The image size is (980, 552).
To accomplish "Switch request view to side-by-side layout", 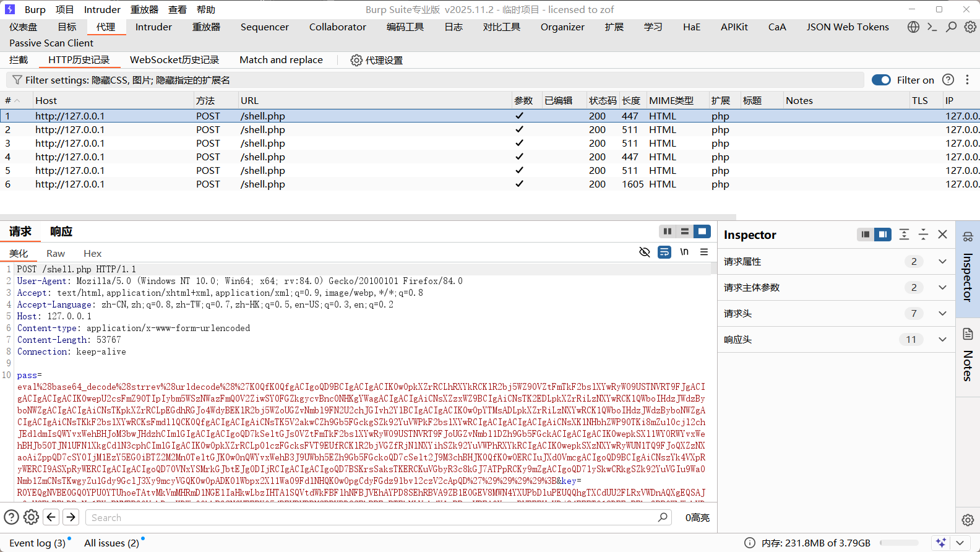I will point(668,231).
